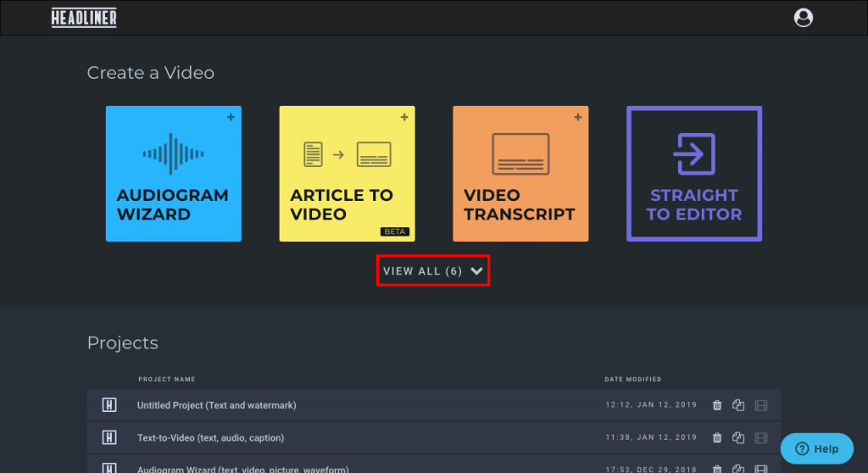Click film icon on Text-to-Video row
Image resolution: width=868 pixels, height=473 pixels.
[x=760, y=437]
